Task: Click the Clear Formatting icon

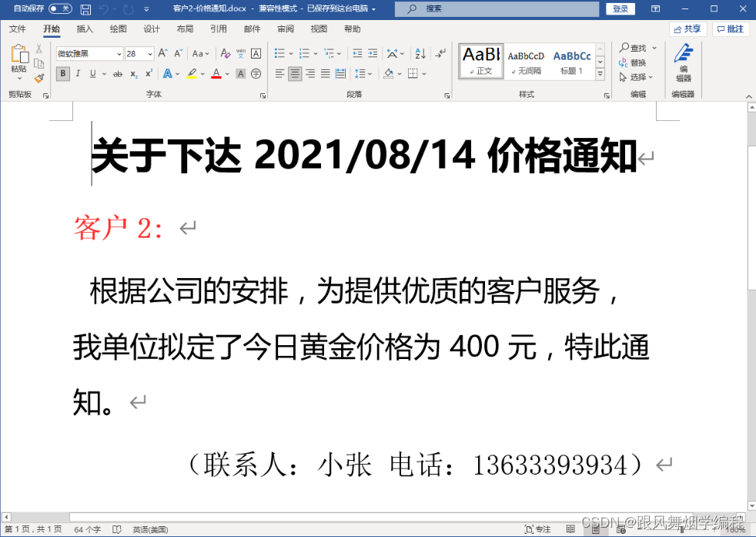Action: click(x=225, y=53)
